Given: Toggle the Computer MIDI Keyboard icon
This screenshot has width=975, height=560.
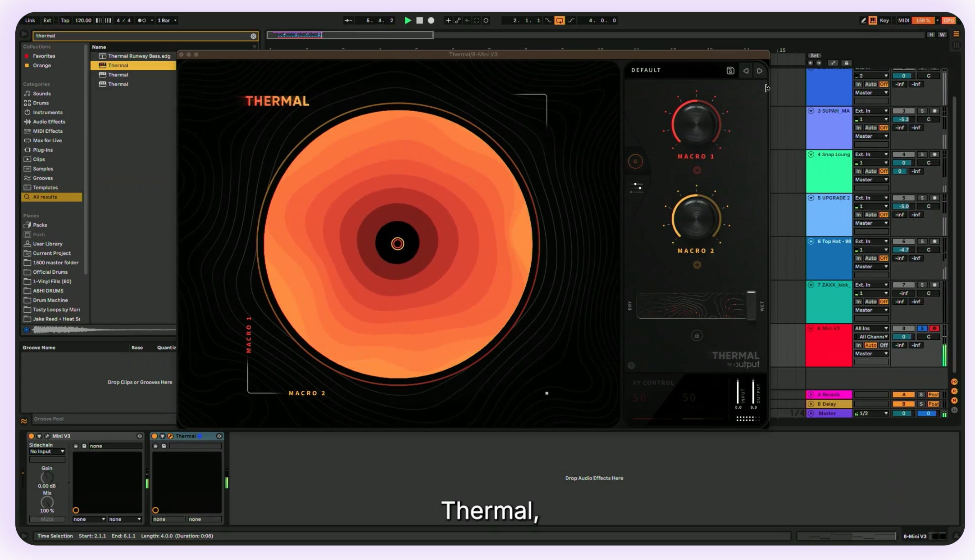Looking at the screenshot, I should 873,20.
